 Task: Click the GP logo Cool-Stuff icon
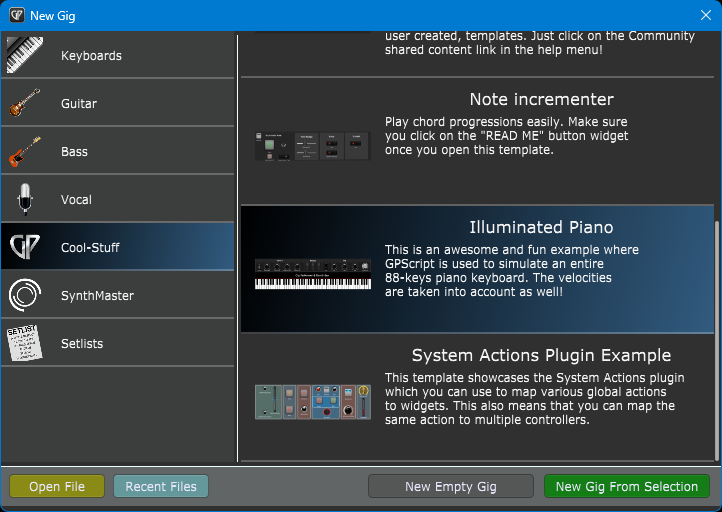(25, 247)
